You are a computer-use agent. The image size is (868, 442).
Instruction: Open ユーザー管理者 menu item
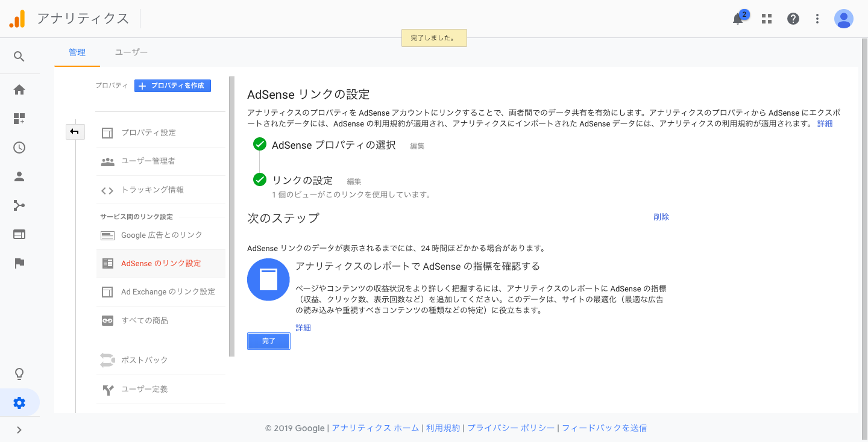click(x=160, y=161)
